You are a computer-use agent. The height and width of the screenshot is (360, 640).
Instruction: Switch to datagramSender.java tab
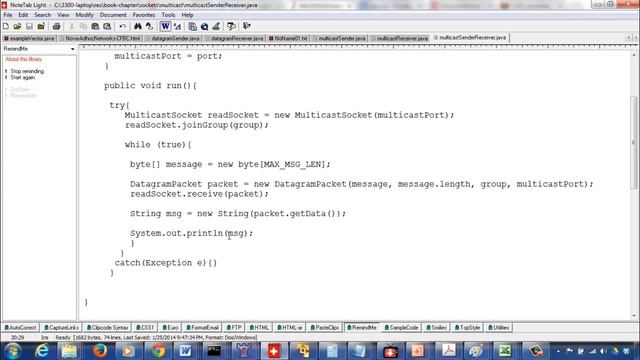tap(173, 38)
